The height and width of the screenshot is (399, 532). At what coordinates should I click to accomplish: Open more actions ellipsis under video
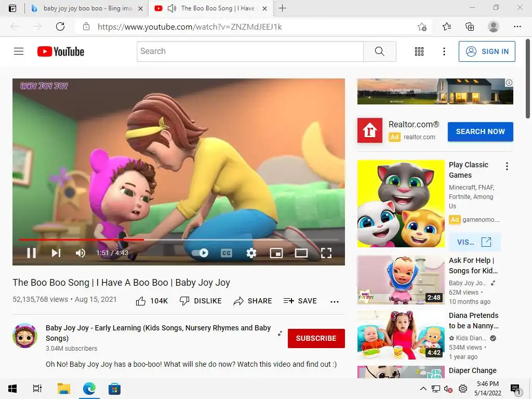pyautogui.click(x=335, y=302)
